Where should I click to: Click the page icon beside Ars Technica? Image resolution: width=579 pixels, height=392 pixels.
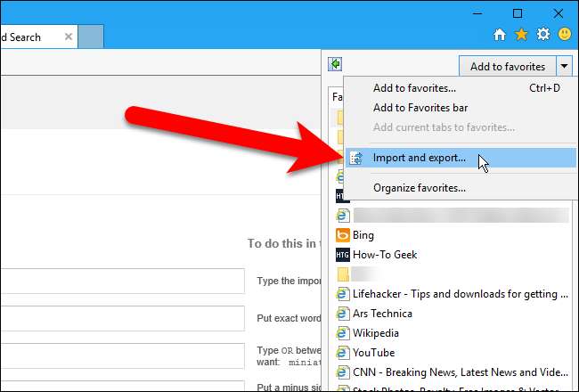pos(342,314)
